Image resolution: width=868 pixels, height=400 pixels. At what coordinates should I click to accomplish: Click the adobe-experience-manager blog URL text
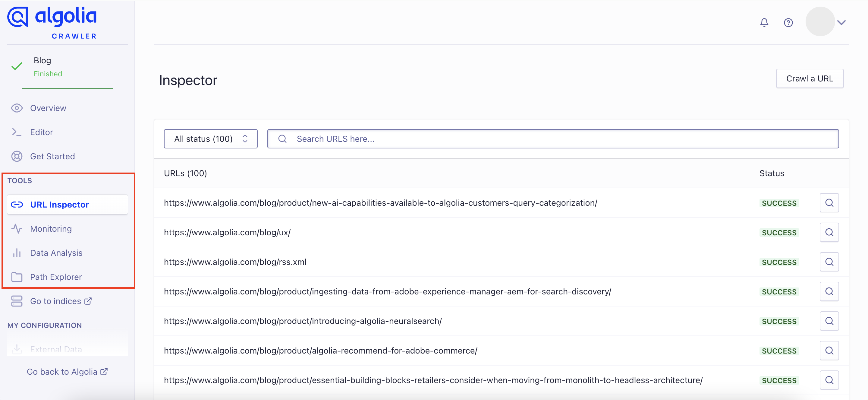pyautogui.click(x=388, y=291)
